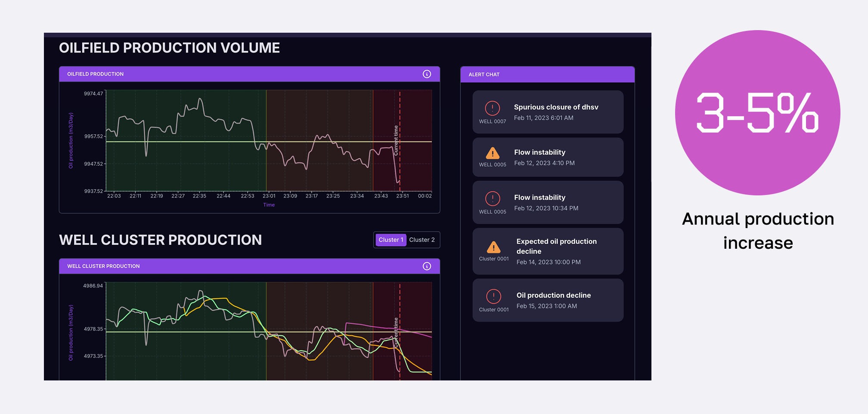Click the Oil production decline alert title
The height and width of the screenshot is (414, 868).
(553, 295)
